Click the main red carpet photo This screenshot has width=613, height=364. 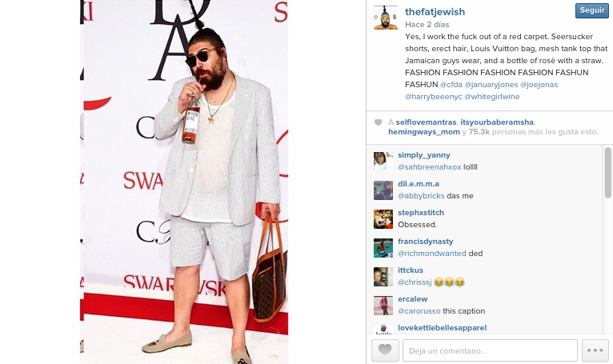pyautogui.click(x=184, y=182)
